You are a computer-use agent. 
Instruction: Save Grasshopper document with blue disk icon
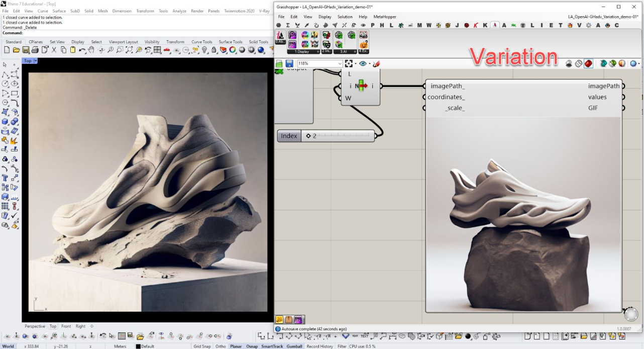click(x=289, y=64)
